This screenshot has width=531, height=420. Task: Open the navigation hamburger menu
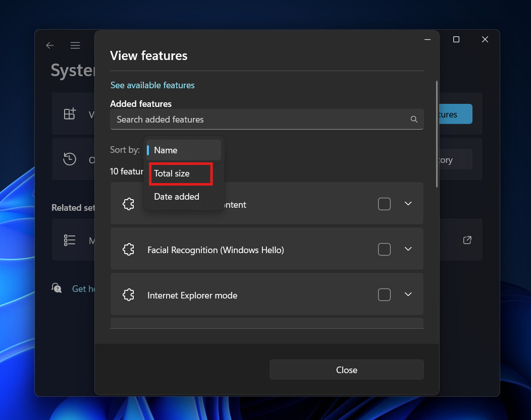[75, 45]
